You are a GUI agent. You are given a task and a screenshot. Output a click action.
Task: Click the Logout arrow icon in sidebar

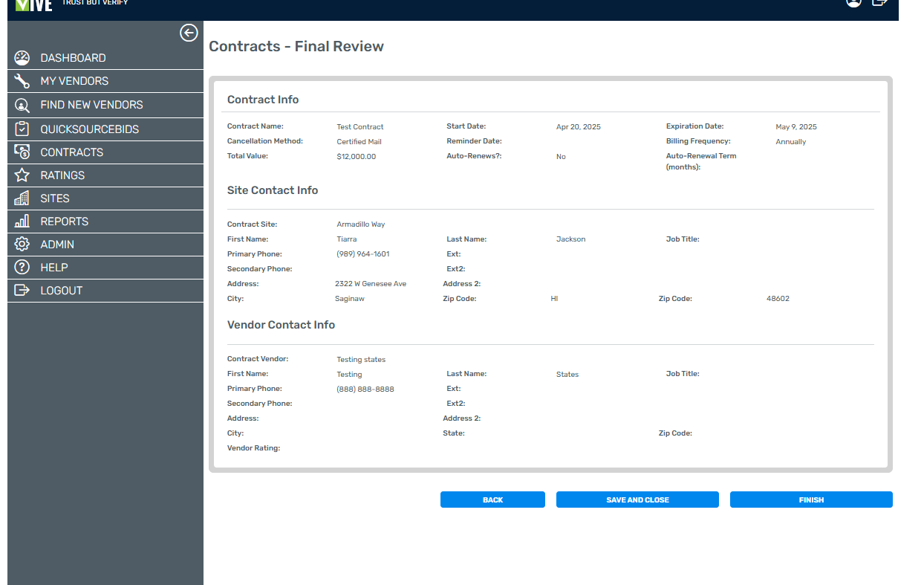pyautogui.click(x=22, y=291)
